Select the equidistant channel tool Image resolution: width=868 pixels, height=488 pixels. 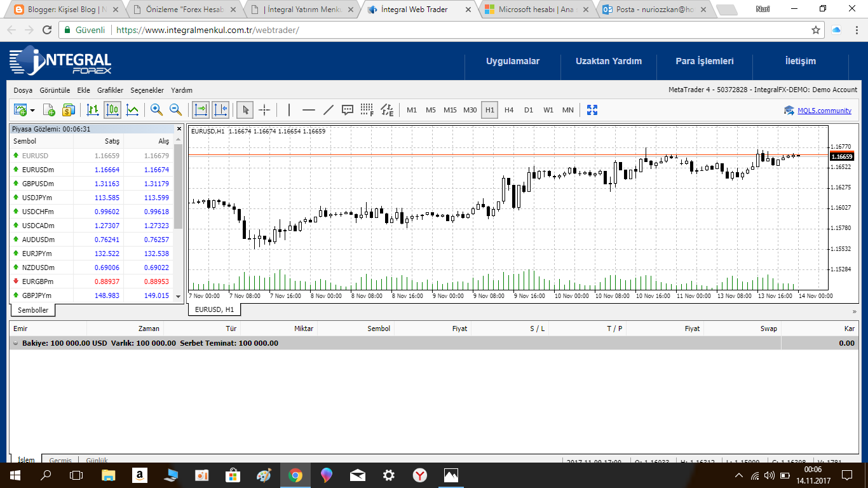pyautogui.click(x=387, y=110)
